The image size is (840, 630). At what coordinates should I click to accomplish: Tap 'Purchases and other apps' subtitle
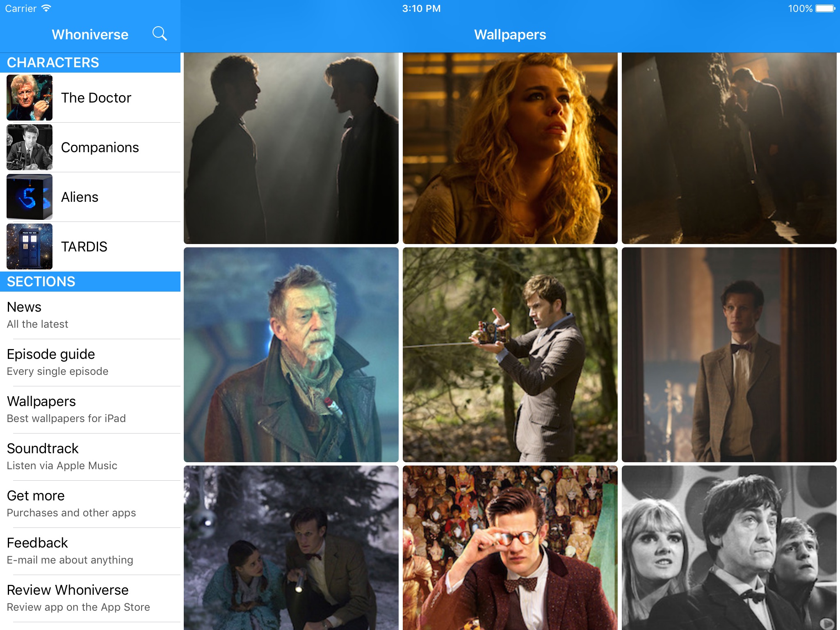point(71,513)
